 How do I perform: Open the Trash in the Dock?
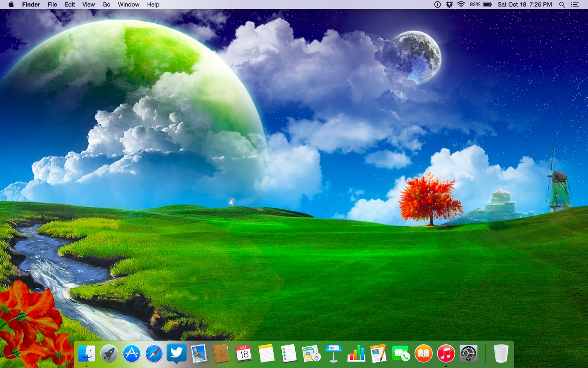click(501, 354)
